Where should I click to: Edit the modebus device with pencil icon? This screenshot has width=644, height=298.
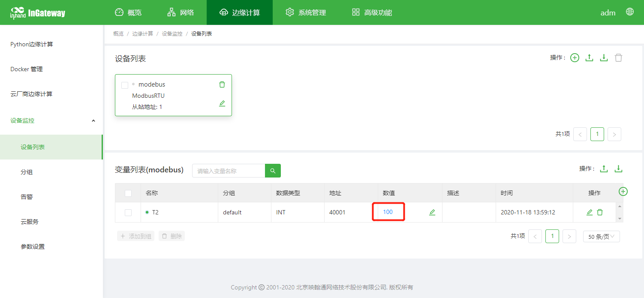(x=222, y=103)
